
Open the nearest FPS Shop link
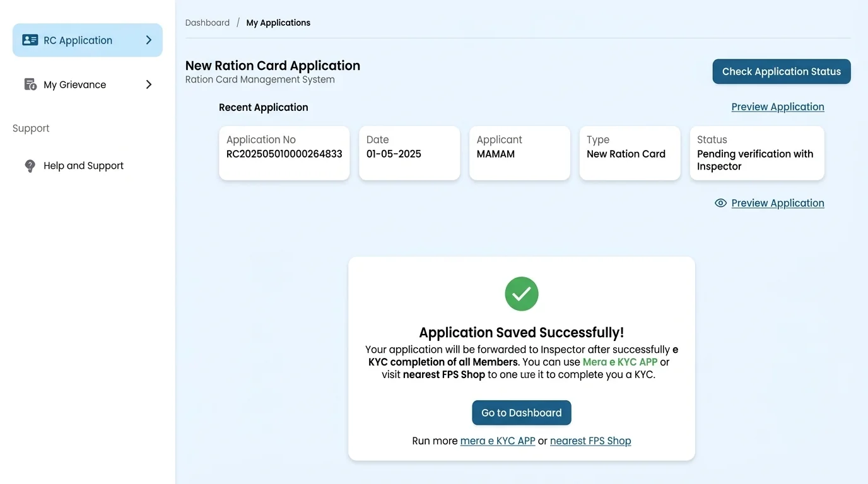(x=590, y=441)
